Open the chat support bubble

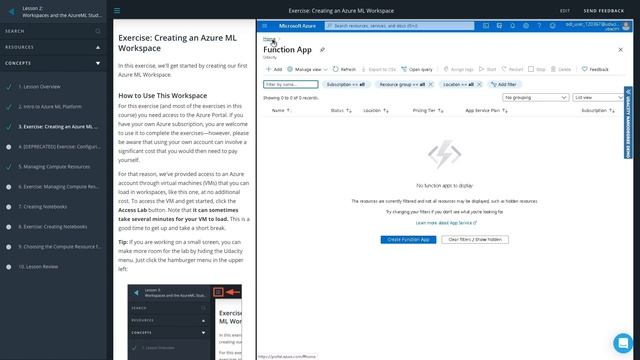click(623, 343)
